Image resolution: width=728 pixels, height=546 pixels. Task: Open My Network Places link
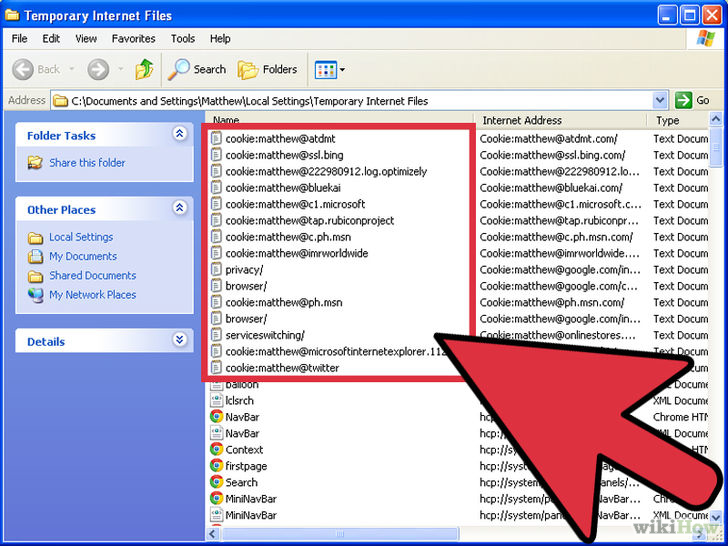[93, 295]
